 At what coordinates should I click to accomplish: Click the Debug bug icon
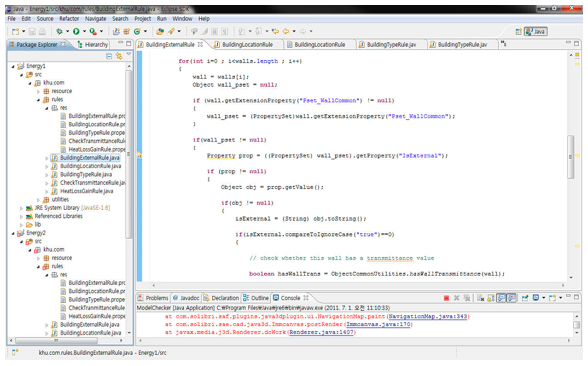[59, 31]
